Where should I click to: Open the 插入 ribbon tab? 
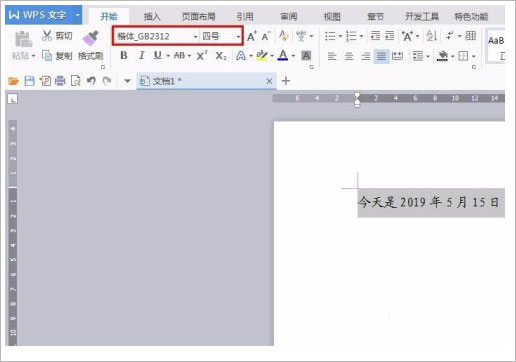[152, 16]
